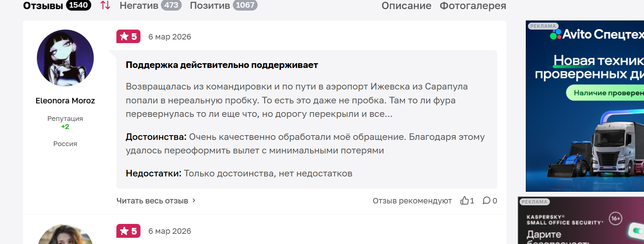The width and height of the screenshot is (644, 244).
Task: Like the review with the thumbs-up icon
Action: [x=464, y=201]
